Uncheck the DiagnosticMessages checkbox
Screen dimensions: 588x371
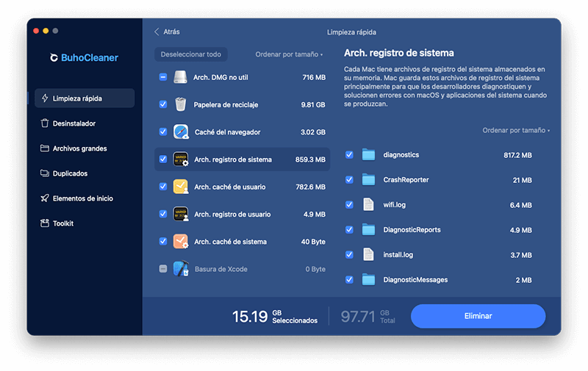(x=349, y=280)
